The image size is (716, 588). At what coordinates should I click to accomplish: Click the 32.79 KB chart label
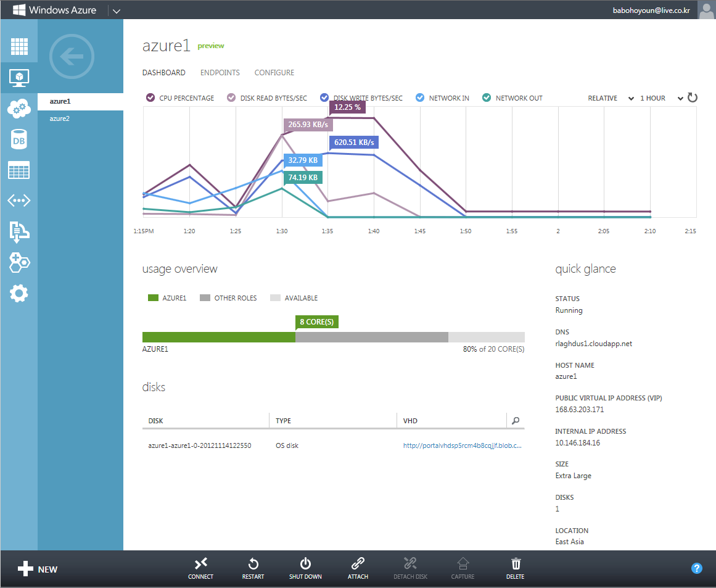pyautogui.click(x=303, y=160)
